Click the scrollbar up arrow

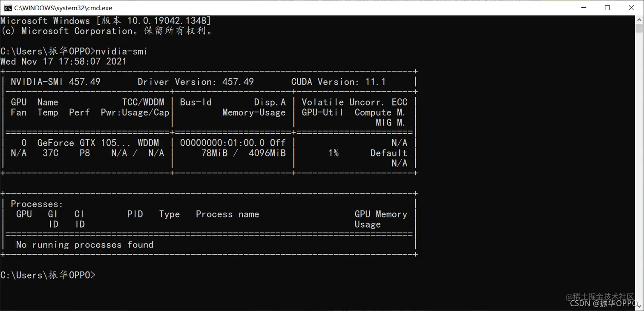point(639,20)
